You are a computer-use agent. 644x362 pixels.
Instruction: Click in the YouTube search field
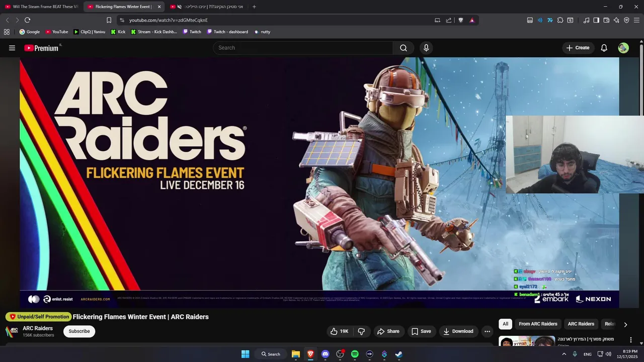303,48
